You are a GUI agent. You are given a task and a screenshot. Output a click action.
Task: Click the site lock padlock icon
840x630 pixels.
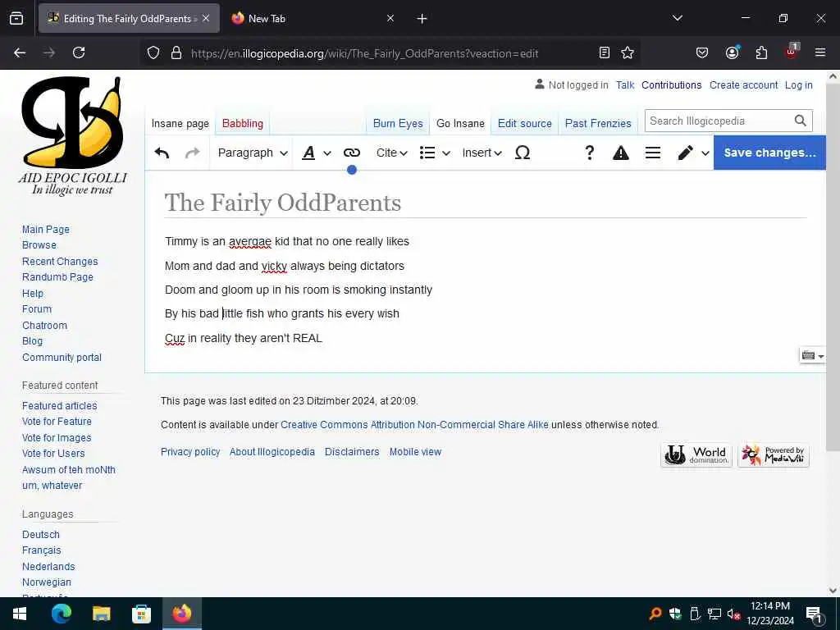(176, 52)
